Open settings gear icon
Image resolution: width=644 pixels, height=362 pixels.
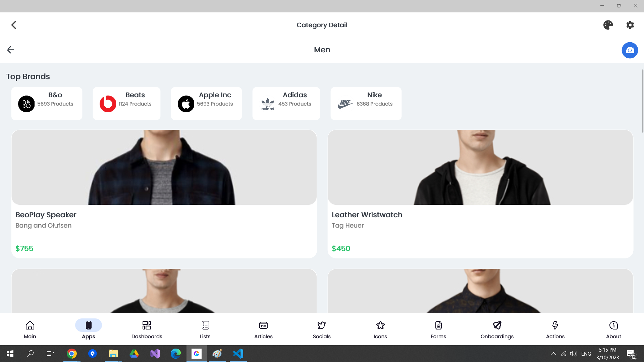coord(630,25)
